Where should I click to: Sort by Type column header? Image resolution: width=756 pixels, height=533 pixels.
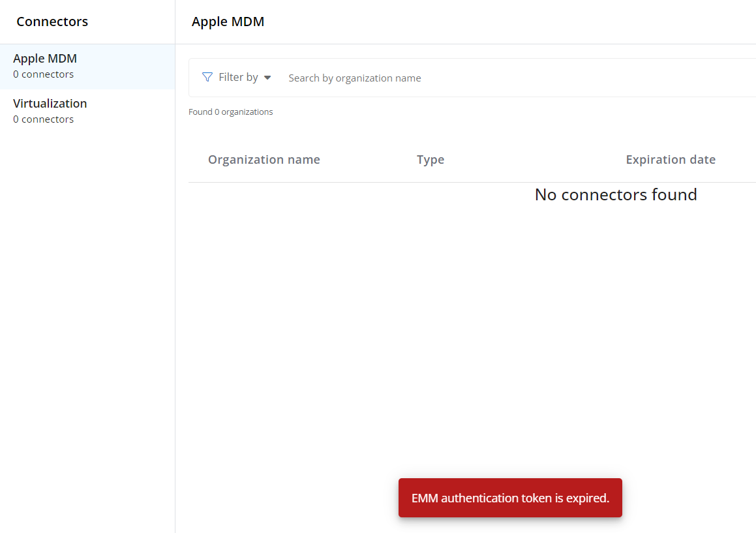[x=431, y=160]
